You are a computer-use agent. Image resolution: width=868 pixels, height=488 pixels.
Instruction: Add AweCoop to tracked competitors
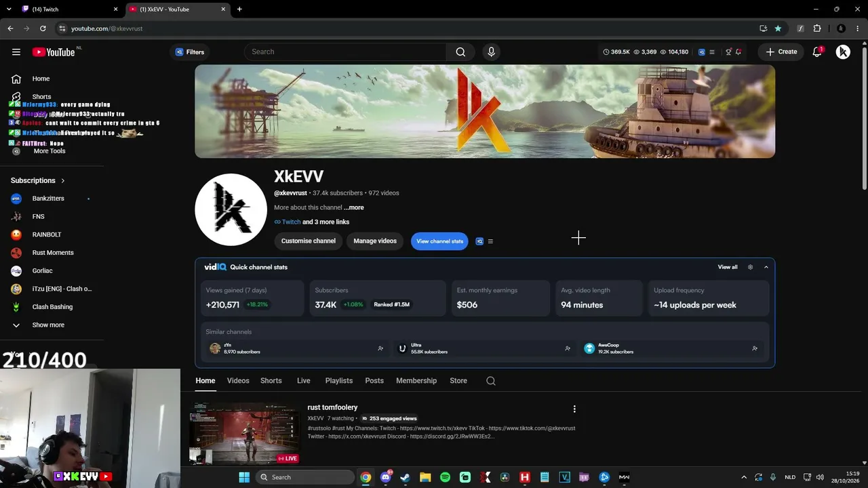coord(755,348)
